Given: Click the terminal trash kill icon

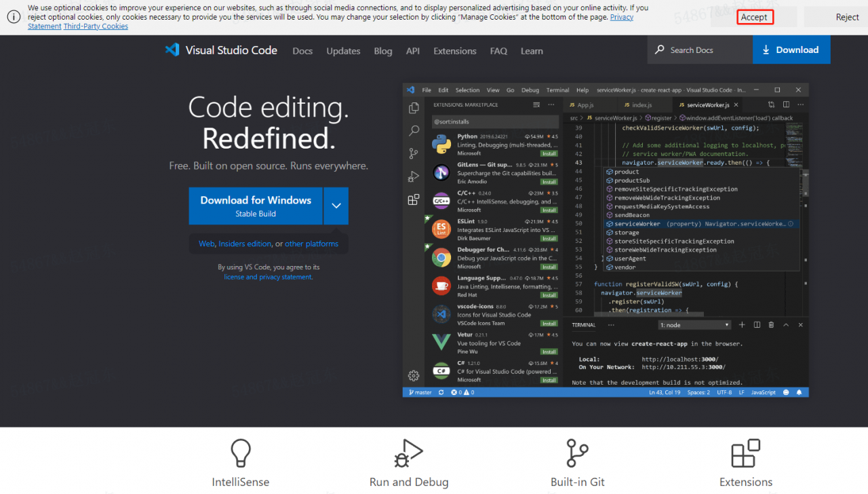Looking at the screenshot, I should 771,325.
